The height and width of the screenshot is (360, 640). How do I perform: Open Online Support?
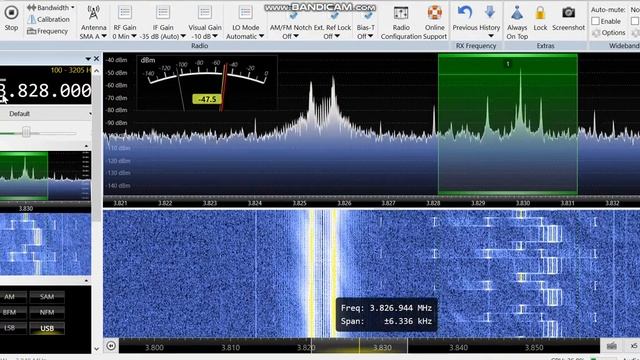pyautogui.click(x=435, y=22)
